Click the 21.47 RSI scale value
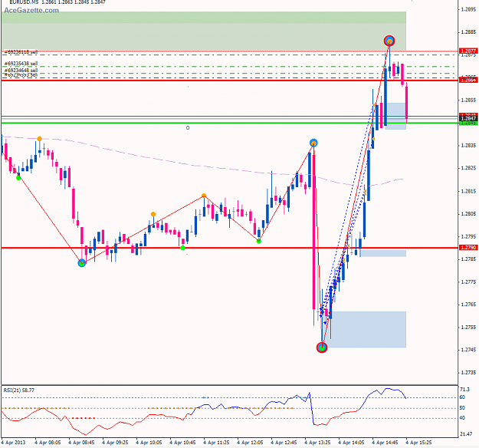Viewport: 479px width, 448px height. point(465,434)
